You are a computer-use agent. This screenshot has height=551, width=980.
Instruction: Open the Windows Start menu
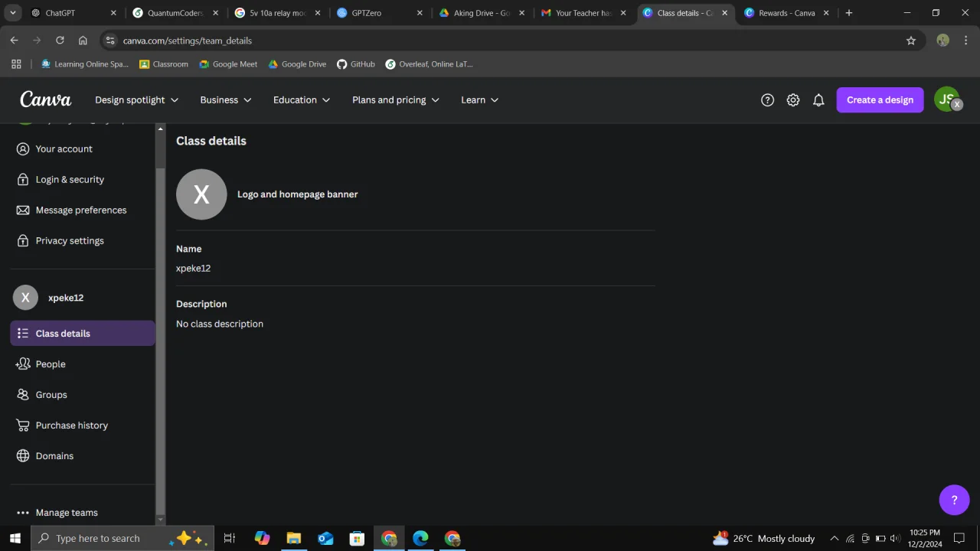tap(15, 538)
